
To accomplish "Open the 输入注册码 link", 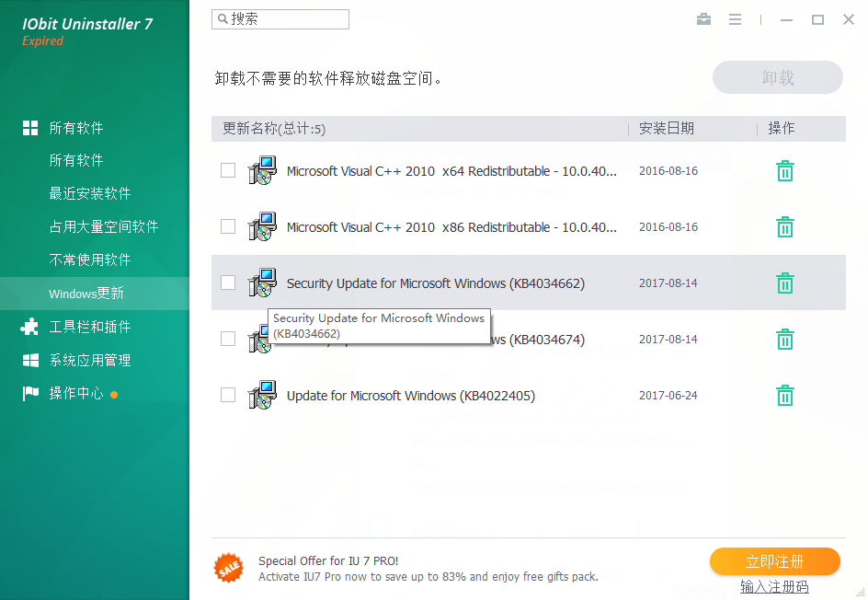I will (774, 586).
